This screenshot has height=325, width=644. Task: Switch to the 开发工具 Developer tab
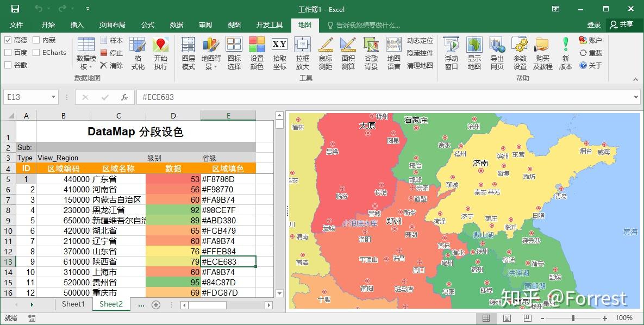[270, 24]
